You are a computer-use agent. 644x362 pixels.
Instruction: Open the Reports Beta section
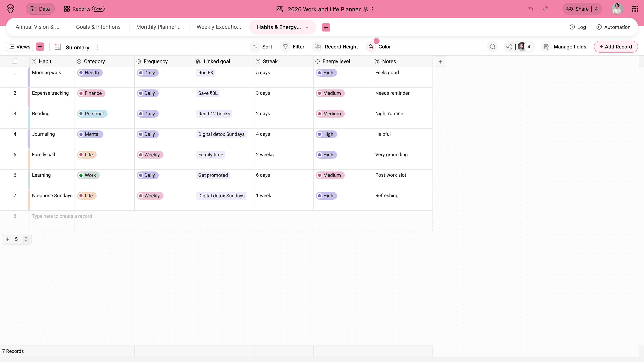[84, 9]
